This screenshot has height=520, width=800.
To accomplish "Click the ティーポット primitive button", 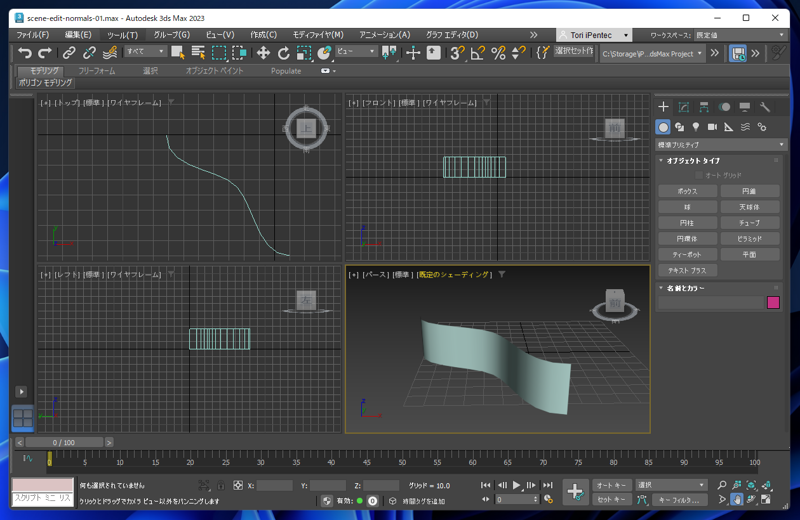I will coord(686,254).
